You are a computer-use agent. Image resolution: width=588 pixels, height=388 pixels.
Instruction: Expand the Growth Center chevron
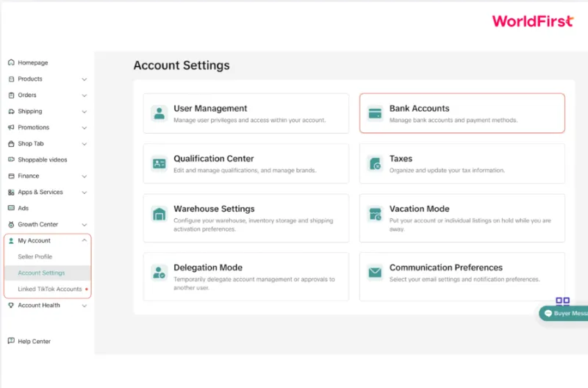(85, 225)
